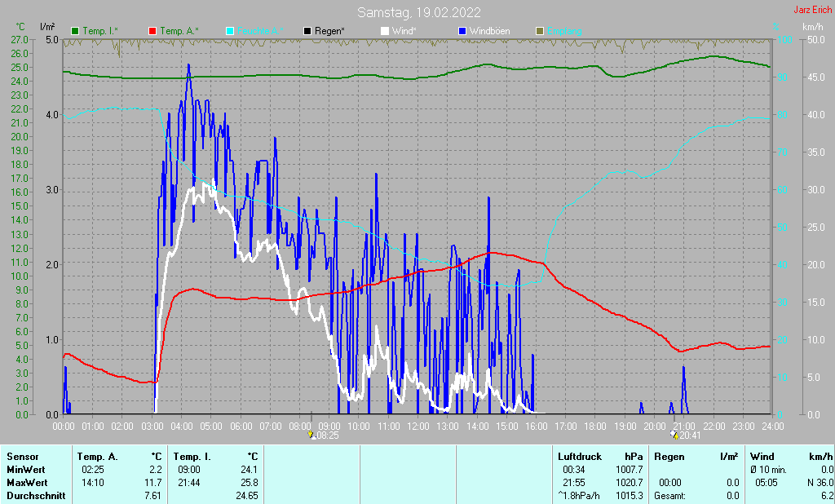Click the Temp. A. maximum value '11.7'
The image size is (835, 504).
point(153,483)
